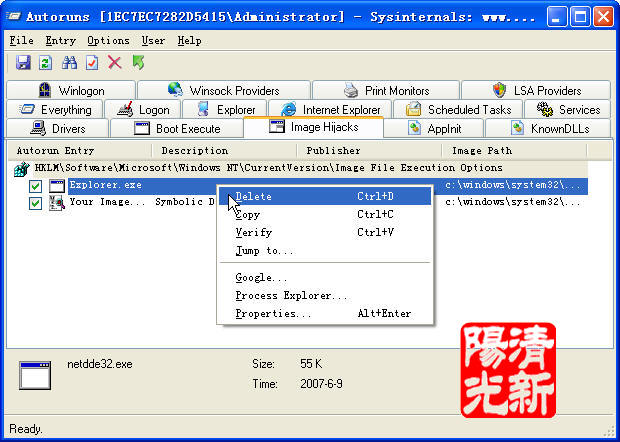This screenshot has height=442, width=620.
Task: Switch to the Scheduled Tasks tab
Action: pos(459,109)
